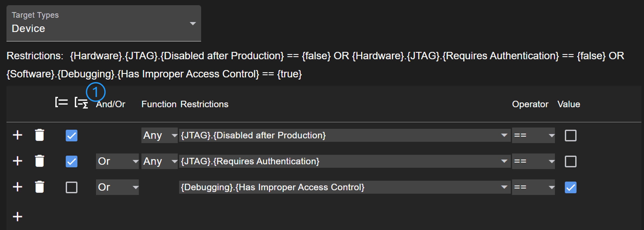Open the Target Types dropdown
The image size is (644, 230).
pyautogui.click(x=104, y=24)
